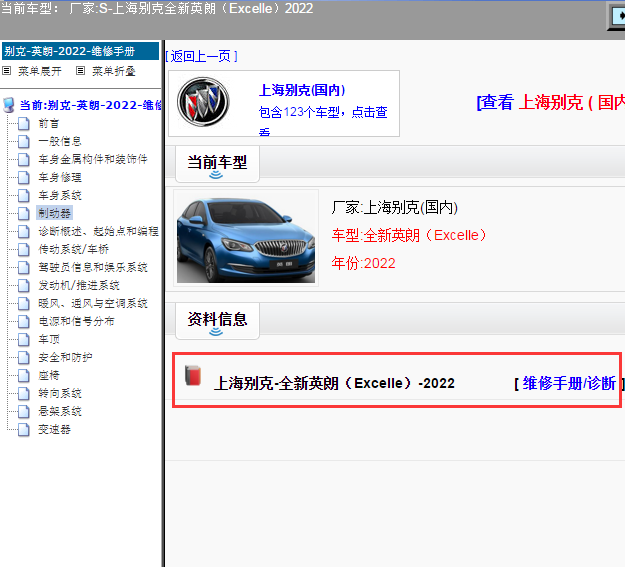Select 车身修理 in the tree
This screenshot has width=625, height=567.
point(60,177)
